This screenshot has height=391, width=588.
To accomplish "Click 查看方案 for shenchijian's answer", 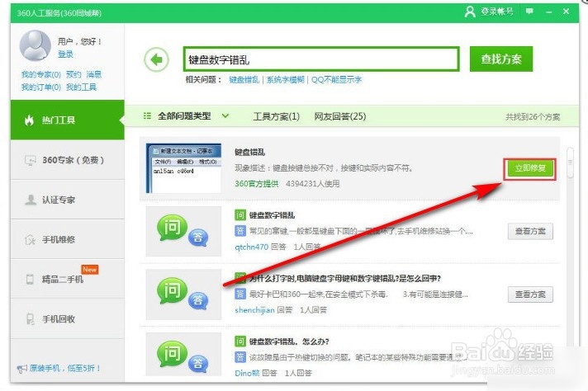I will point(530,294).
